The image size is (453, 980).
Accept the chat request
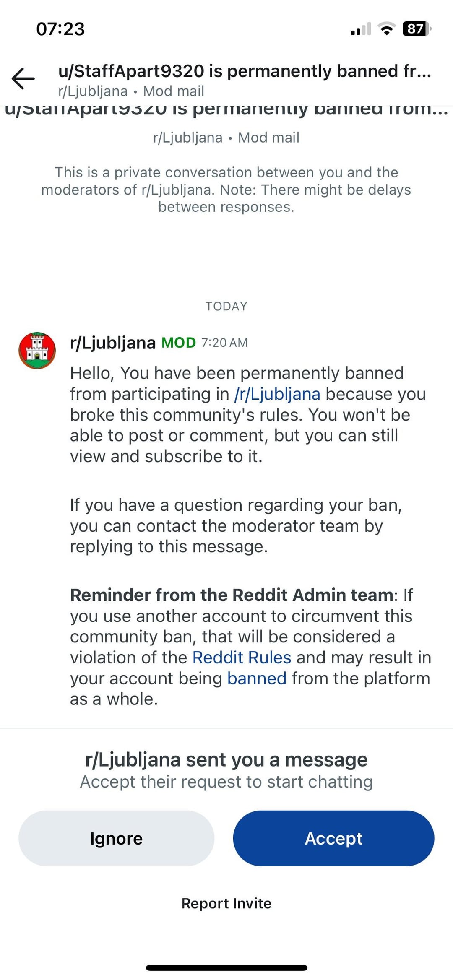coord(333,839)
